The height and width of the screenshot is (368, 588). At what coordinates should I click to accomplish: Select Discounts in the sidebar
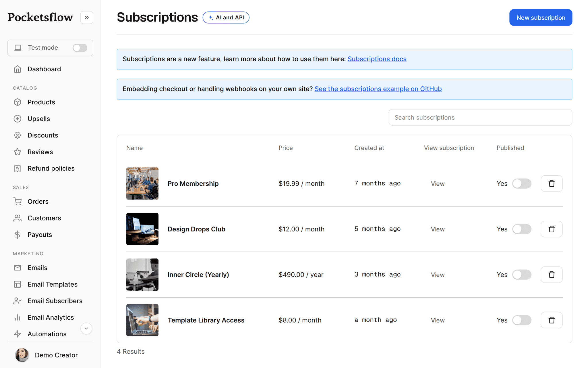click(43, 135)
